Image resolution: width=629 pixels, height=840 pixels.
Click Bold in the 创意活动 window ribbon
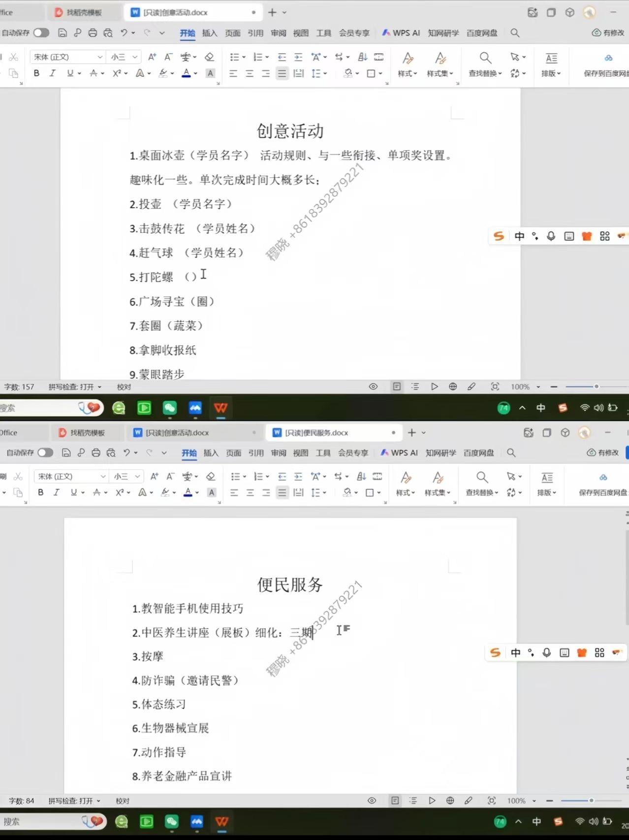(x=36, y=73)
